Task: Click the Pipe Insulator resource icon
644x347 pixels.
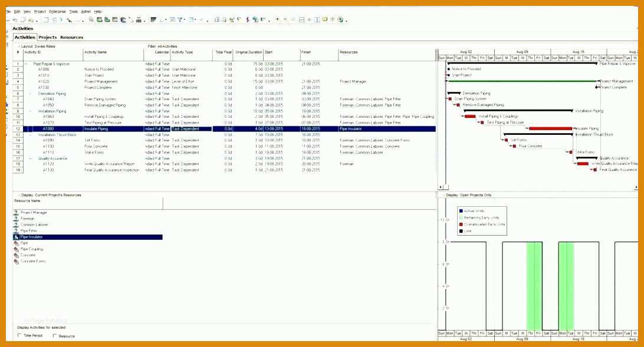Action: (16, 237)
